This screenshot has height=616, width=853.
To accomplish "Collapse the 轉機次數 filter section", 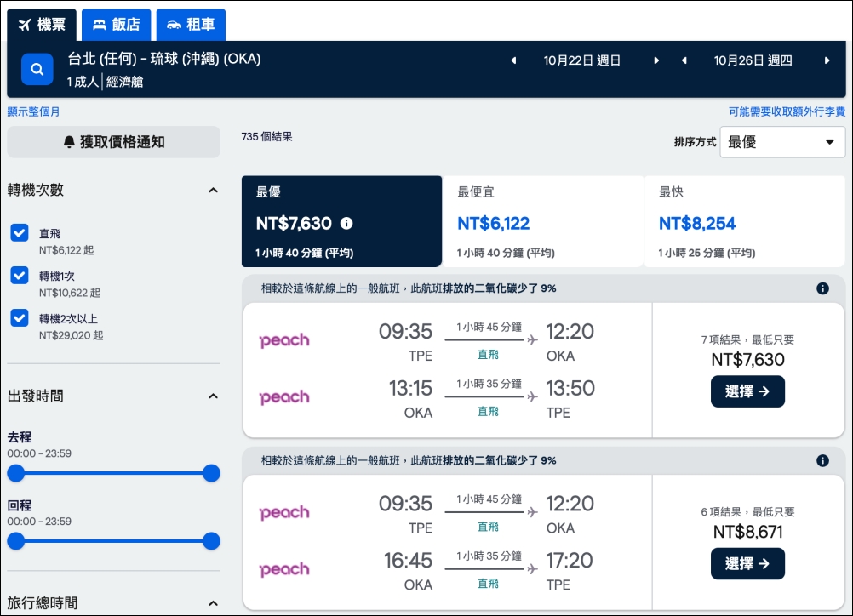I will point(213,190).
